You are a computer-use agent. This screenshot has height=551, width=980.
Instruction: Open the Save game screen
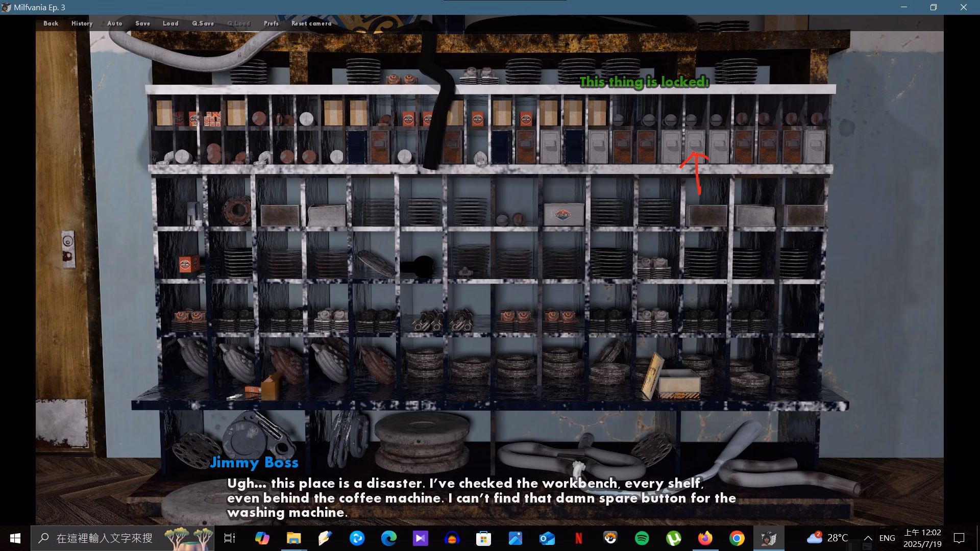(142, 23)
